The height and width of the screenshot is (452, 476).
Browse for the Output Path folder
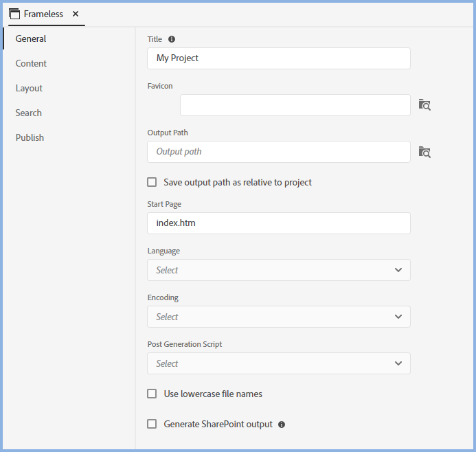[424, 152]
